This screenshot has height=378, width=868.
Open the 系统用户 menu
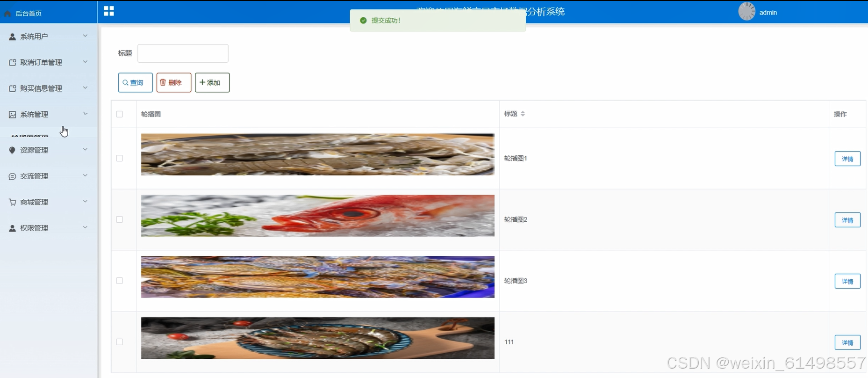coord(49,36)
